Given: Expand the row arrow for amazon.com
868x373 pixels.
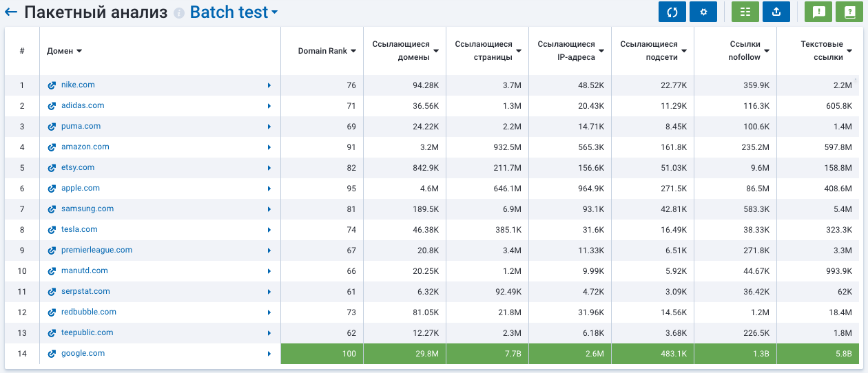Looking at the screenshot, I should [x=269, y=147].
